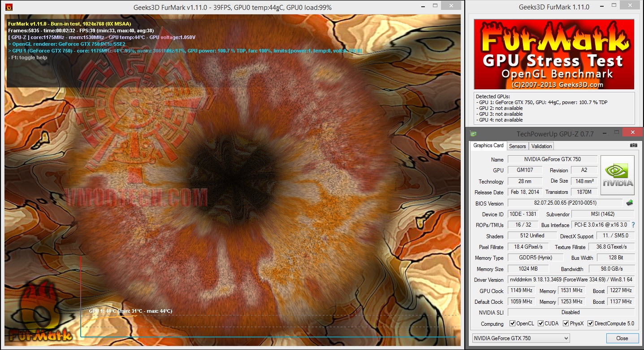Click the GPU field showing GM107

coord(525,170)
